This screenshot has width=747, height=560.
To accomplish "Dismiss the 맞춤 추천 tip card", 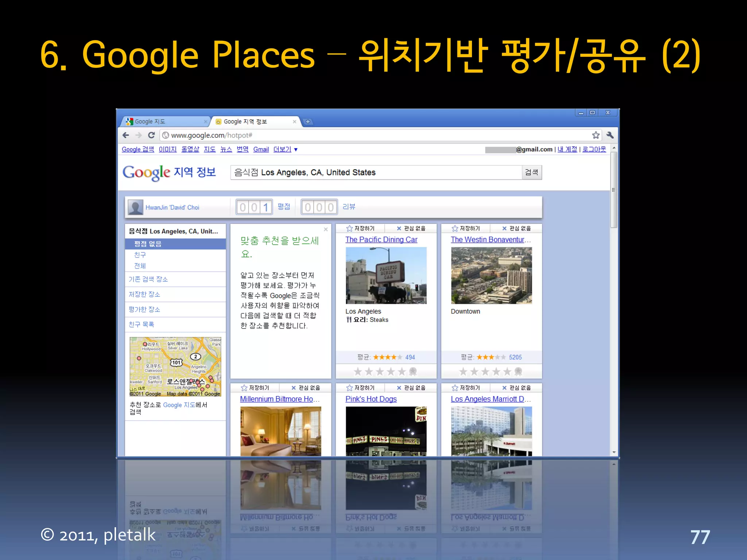I will (326, 229).
